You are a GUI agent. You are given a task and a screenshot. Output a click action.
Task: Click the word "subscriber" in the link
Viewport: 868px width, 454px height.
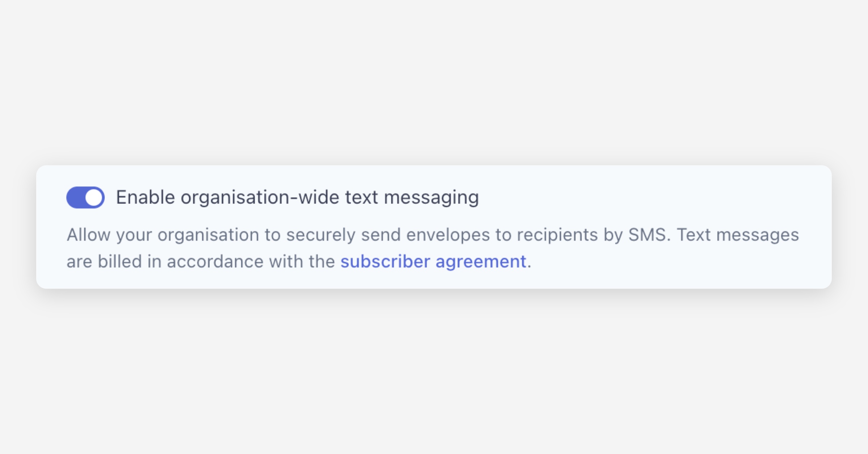point(385,261)
